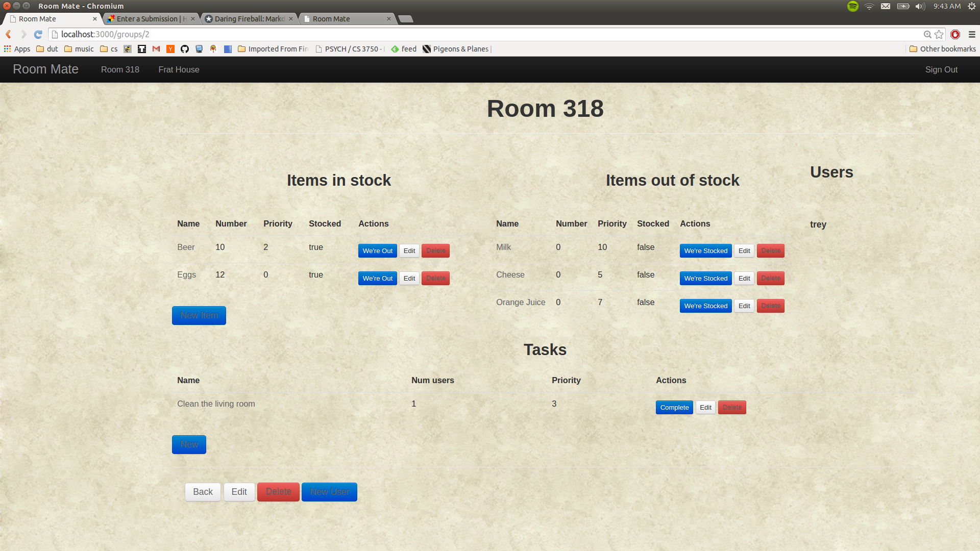Delete the Orange Juice item
The image size is (980, 551).
[x=770, y=306]
